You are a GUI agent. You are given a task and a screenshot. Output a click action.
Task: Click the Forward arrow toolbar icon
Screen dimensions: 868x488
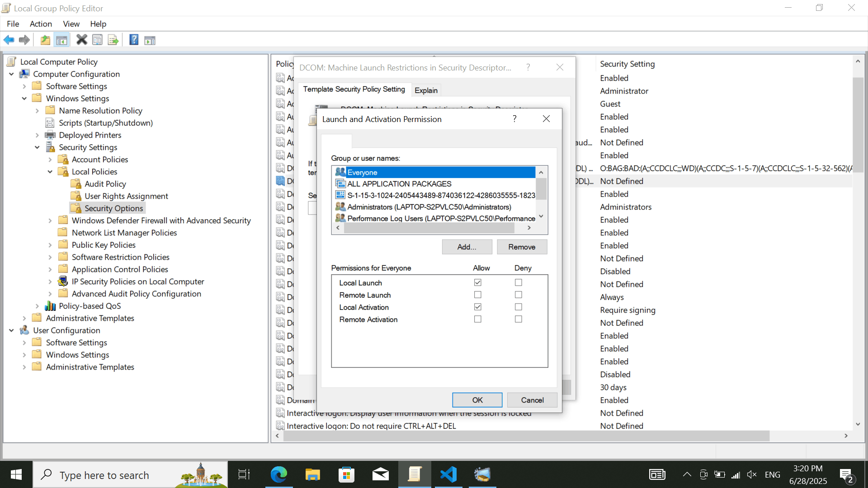pyautogui.click(x=24, y=40)
